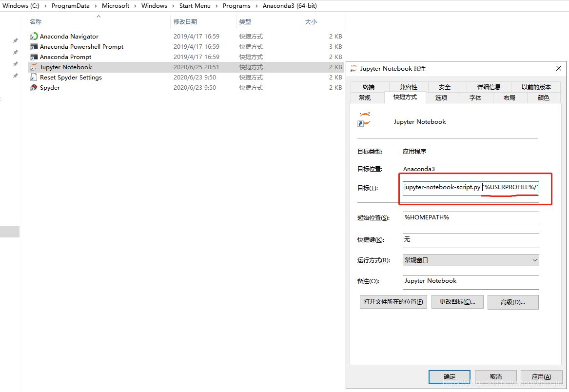Click the 3 KB size cell

pos(335,46)
